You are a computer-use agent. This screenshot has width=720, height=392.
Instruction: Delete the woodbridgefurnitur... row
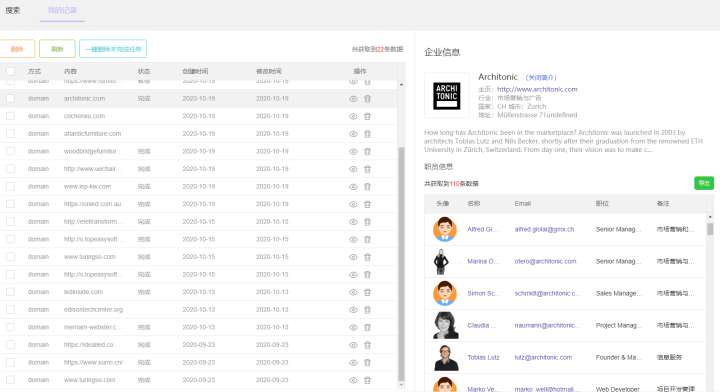367,151
